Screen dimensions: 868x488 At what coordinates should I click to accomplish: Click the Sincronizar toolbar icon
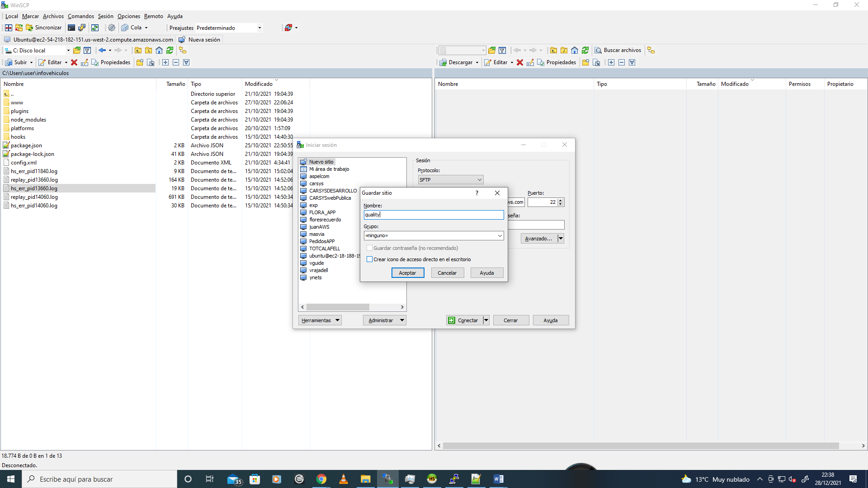pos(30,28)
